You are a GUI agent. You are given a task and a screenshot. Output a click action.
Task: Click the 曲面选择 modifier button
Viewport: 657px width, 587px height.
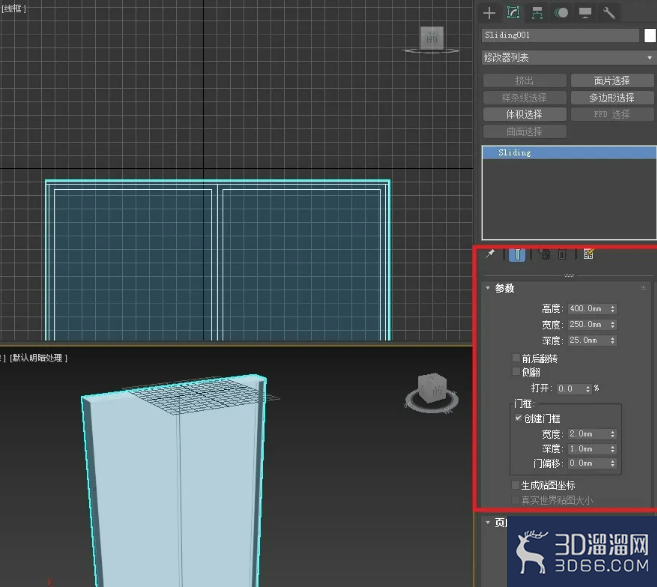[x=525, y=132]
